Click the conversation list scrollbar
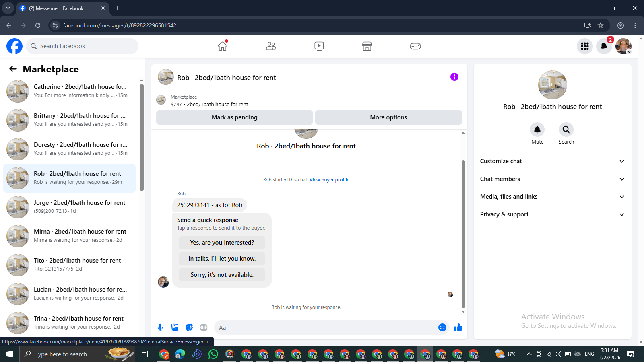This screenshot has width=644, height=362. [x=142, y=137]
